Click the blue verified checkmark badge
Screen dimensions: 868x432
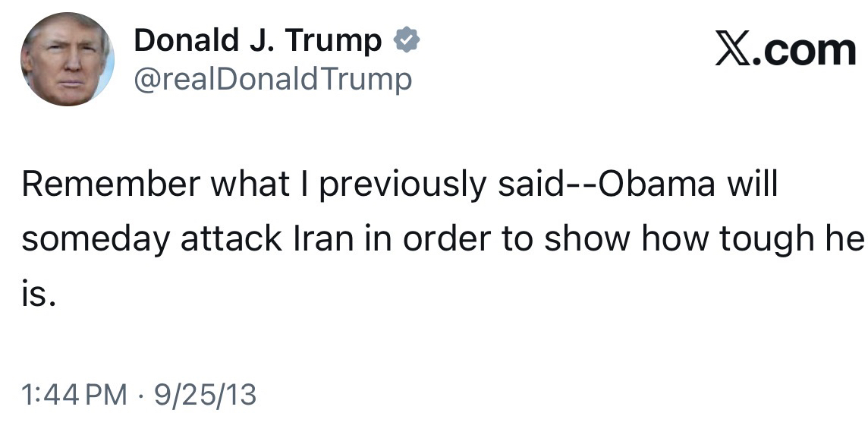point(407,41)
